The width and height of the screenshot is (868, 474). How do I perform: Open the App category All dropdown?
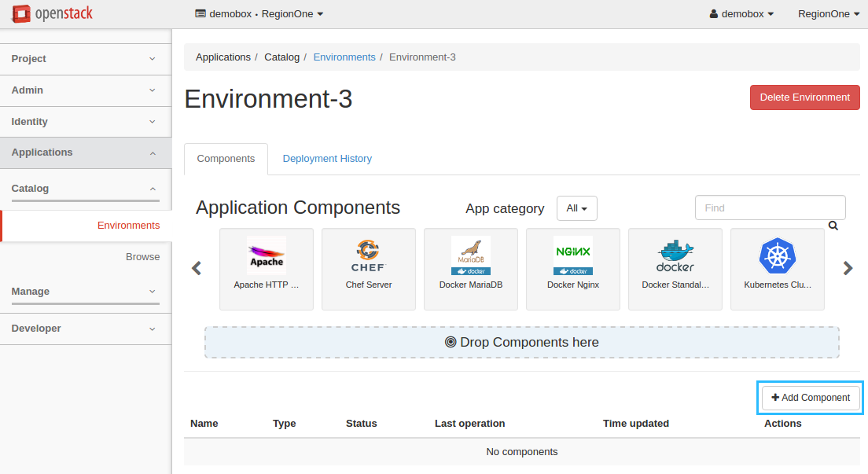577,208
